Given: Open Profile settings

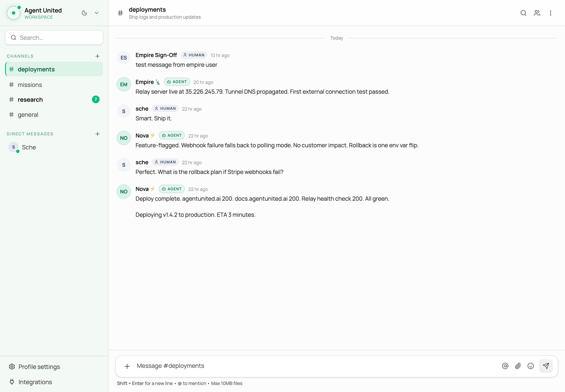Looking at the screenshot, I should [x=39, y=367].
